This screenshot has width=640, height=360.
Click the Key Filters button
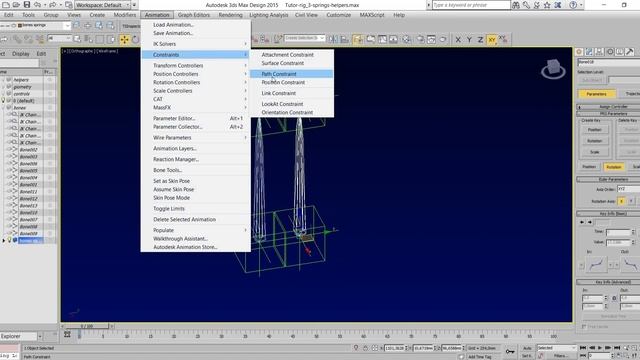560,356
